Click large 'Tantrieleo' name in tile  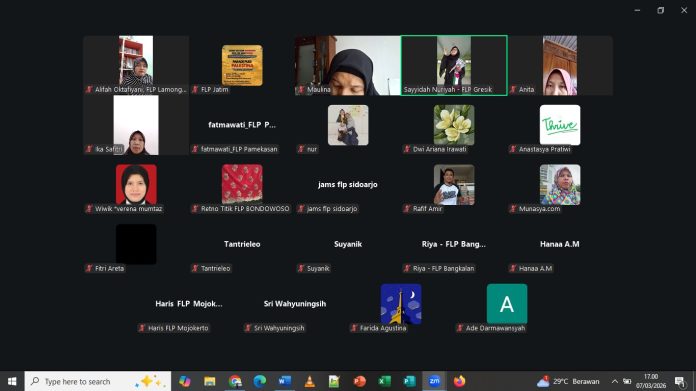(x=242, y=244)
